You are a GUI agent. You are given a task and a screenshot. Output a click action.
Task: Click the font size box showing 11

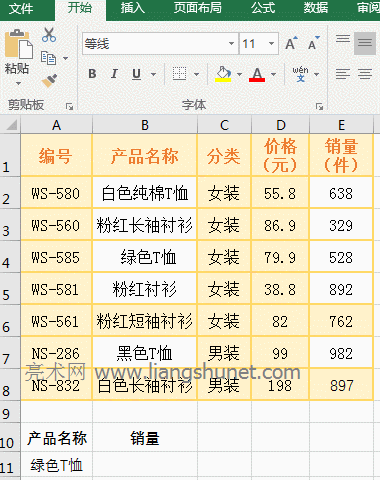(258, 44)
